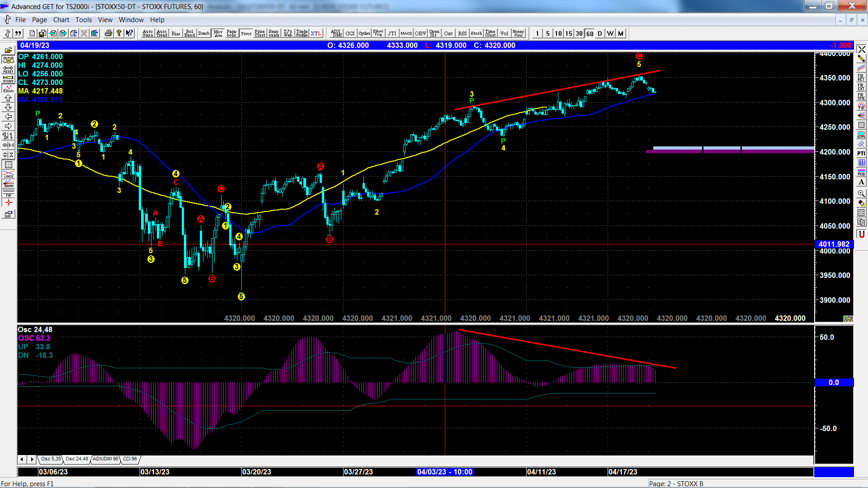Screen dimensions: 868x488
Task: Toggle the Auto Gann study
Action: pyautogui.click(x=148, y=33)
